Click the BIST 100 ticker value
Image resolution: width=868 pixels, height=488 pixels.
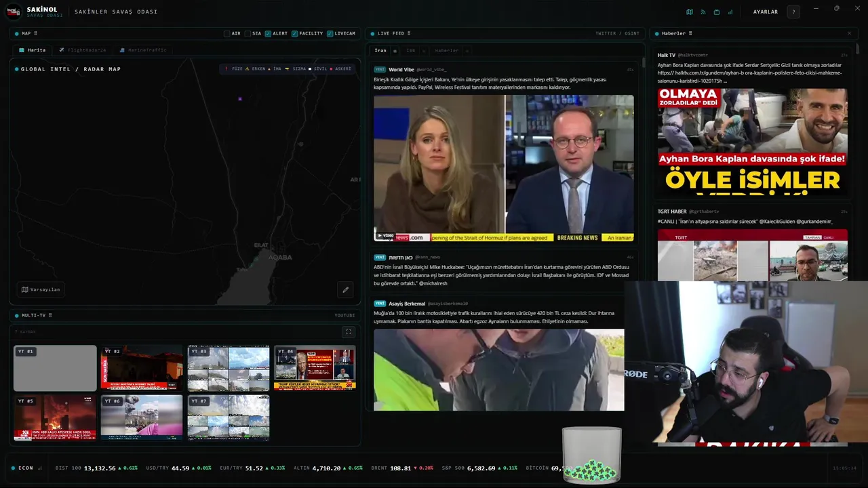point(100,468)
